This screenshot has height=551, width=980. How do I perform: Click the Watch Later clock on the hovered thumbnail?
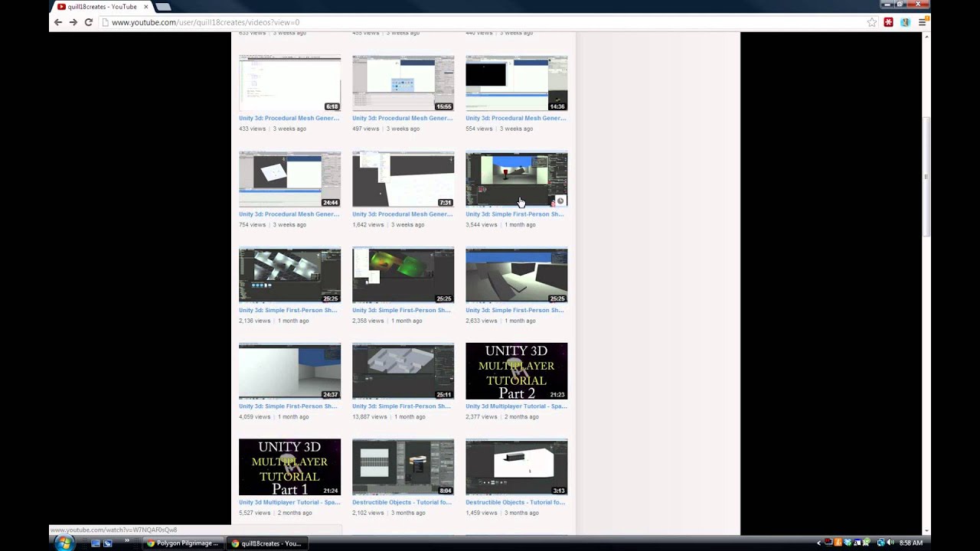[x=560, y=201]
